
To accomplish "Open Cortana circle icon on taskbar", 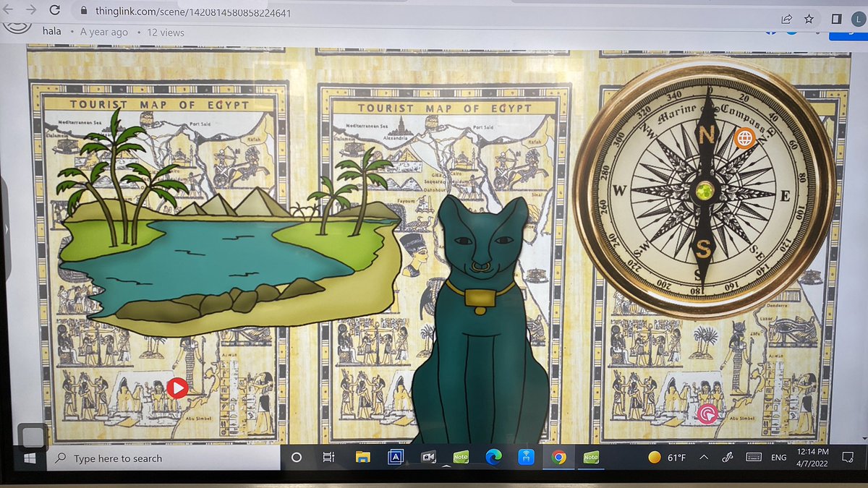I will (x=296, y=458).
